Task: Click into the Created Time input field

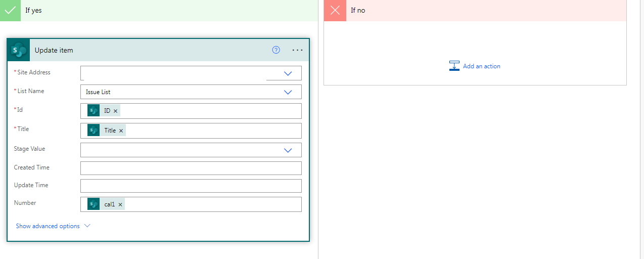Action: (x=191, y=168)
